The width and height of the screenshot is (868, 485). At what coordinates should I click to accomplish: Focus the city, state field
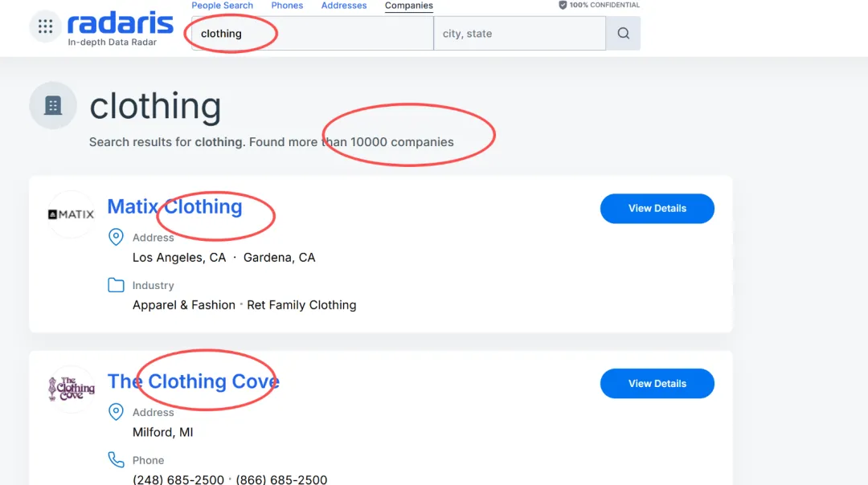coord(520,33)
